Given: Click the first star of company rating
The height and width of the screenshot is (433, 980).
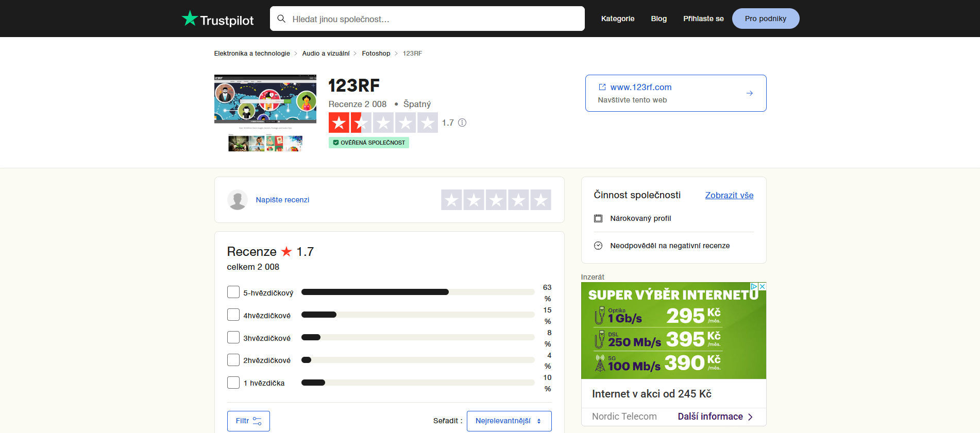Looking at the screenshot, I should coord(339,123).
